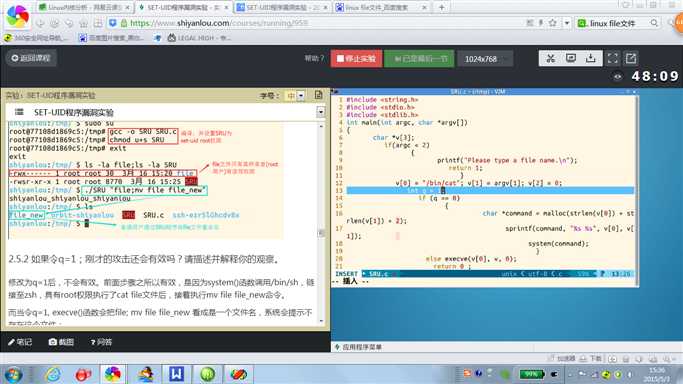
Task: Click the help question mark link
Action: coord(314,58)
